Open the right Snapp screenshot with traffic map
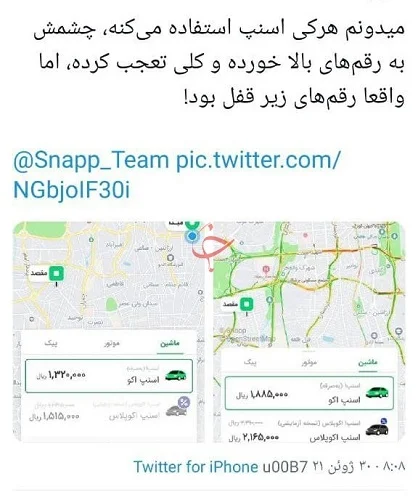The height and width of the screenshot is (500, 418). 309,332
